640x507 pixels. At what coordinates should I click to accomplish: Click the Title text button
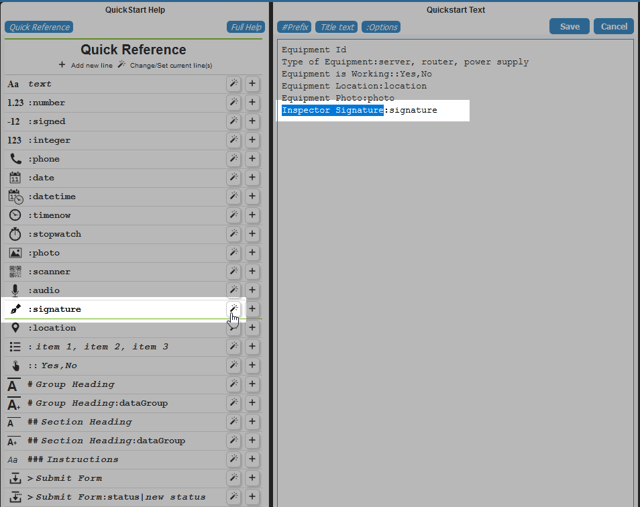pyautogui.click(x=337, y=27)
